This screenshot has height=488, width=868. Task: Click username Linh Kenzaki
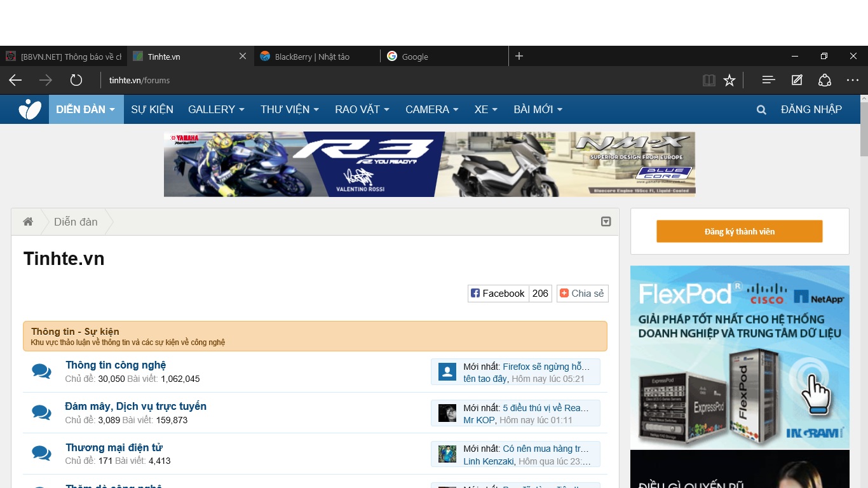coord(489,461)
